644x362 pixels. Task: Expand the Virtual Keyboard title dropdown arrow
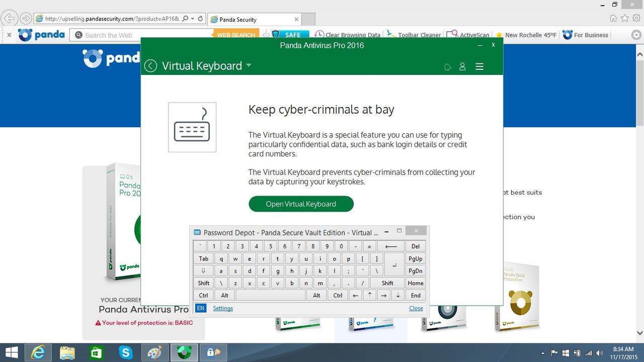(x=249, y=66)
